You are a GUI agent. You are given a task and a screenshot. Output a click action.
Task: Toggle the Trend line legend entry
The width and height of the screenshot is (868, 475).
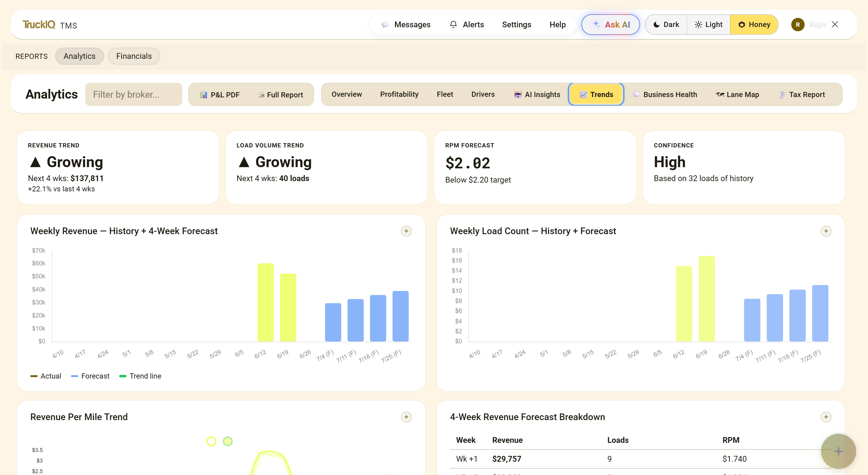(140, 376)
